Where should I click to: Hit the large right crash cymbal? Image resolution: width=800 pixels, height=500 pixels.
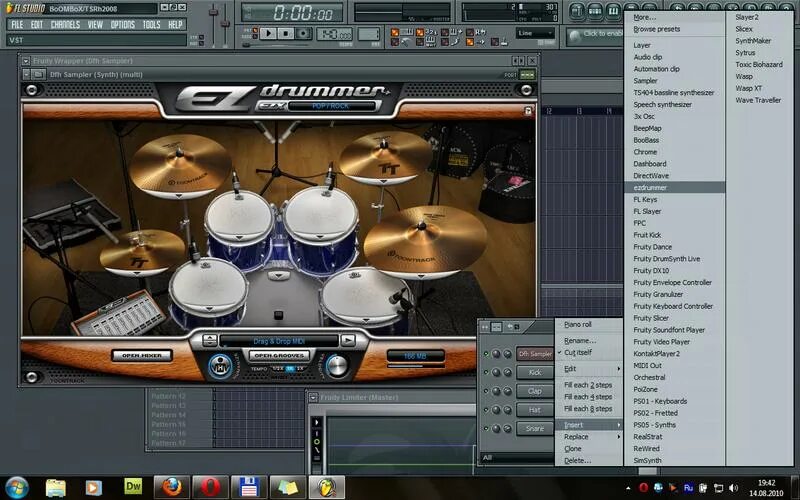[x=425, y=240]
